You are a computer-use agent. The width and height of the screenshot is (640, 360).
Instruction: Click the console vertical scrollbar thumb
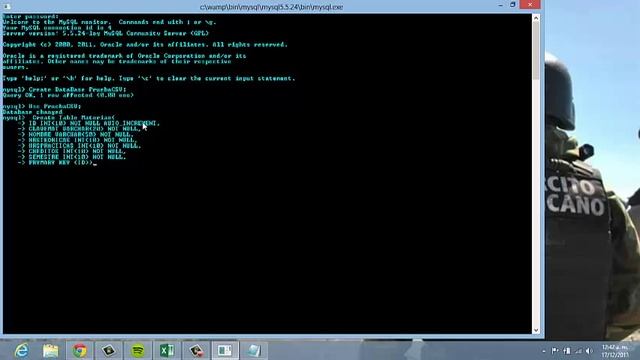pos(536,51)
